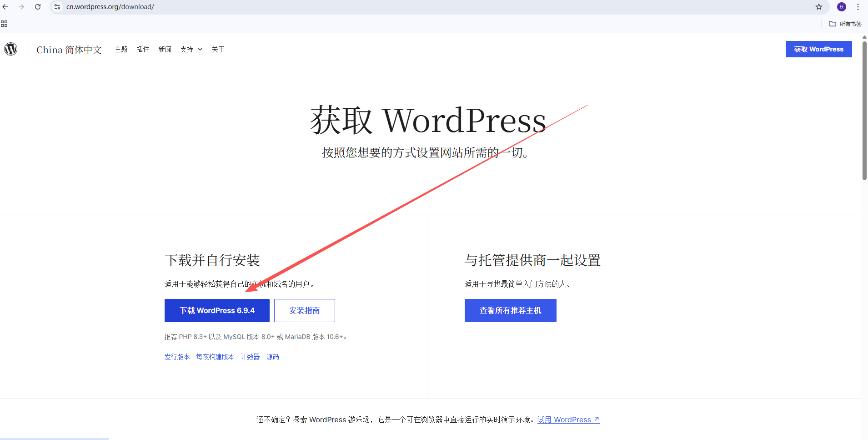Viewport: 868px width, 440px height.
Task: Click the browser forward arrow
Action: pyautogui.click(x=21, y=7)
